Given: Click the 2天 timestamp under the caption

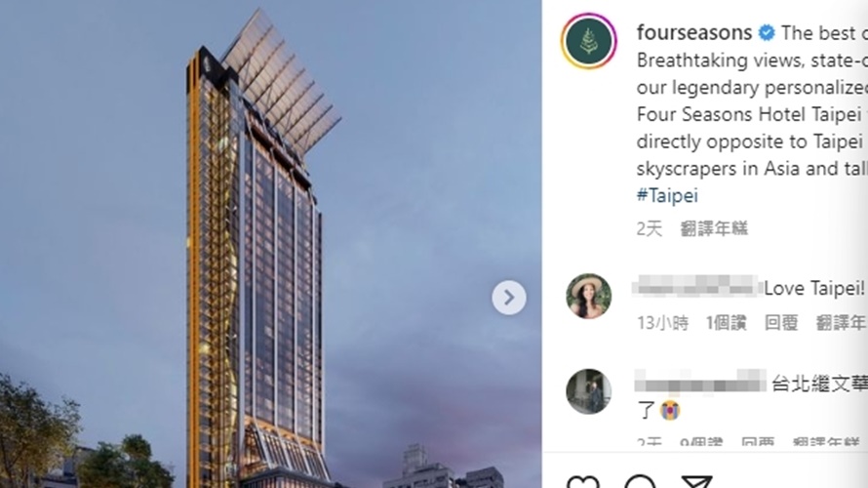Looking at the screenshot, I should 649,228.
